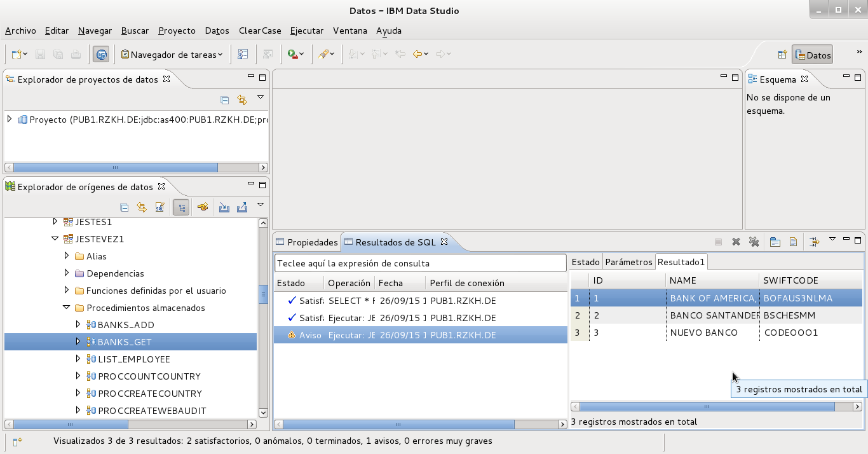Open view menu of Explorador de proyectos
This screenshot has width=868, height=454.
coord(261,97)
